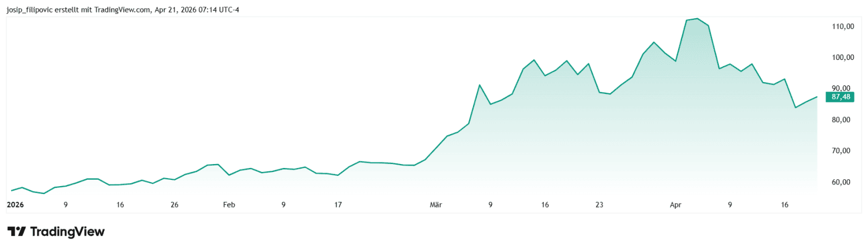
Task: Click the TradingView logo icon
Action: pyautogui.click(x=16, y=232)
